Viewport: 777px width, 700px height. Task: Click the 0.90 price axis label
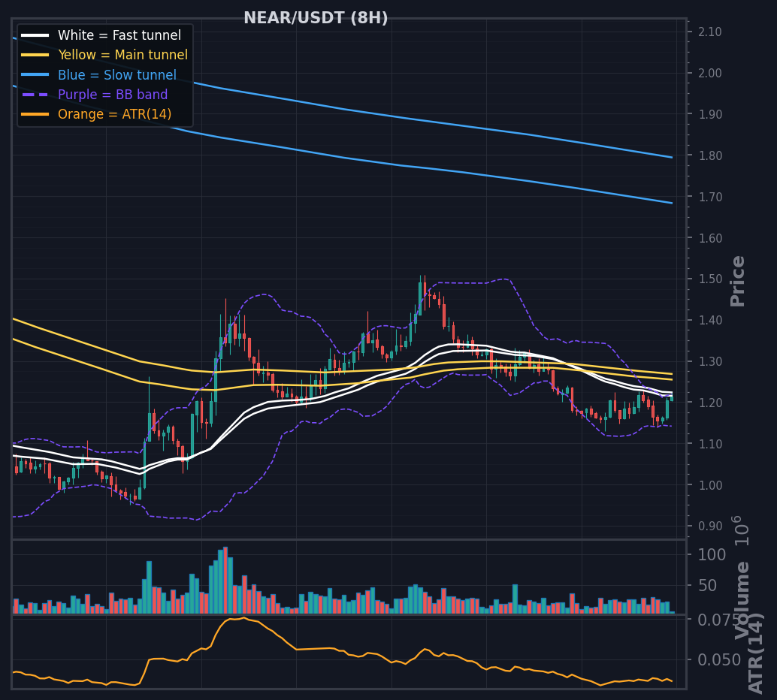tap(709, 526)
